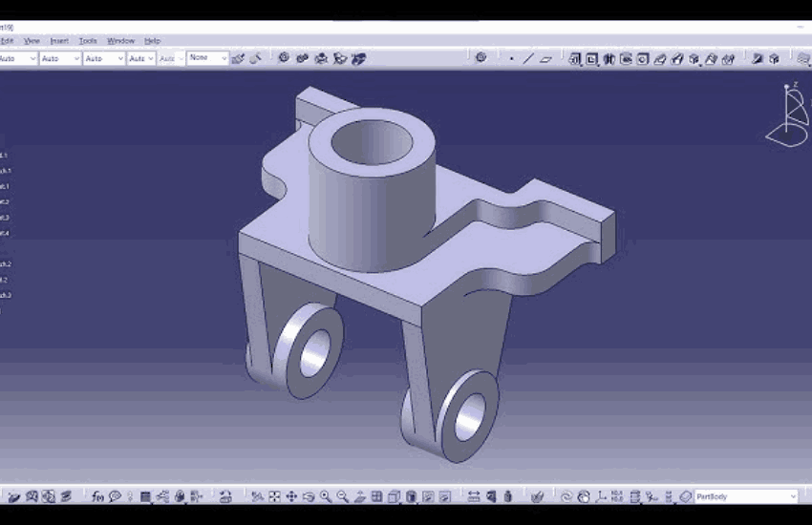The image size is (812, 525).
Task: Click the Update All swirl icon
Action: [566, 496]
